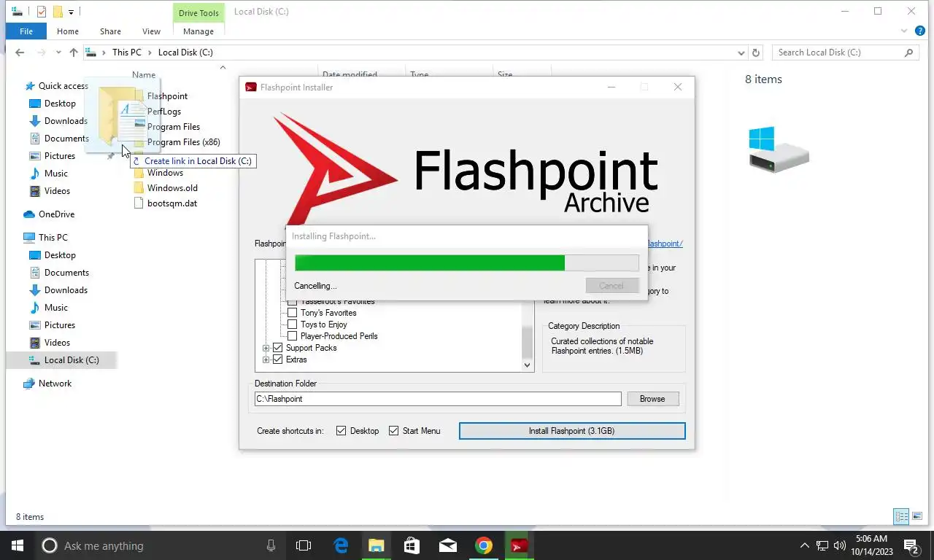The image size is (934, 560).
Task: Refresh the Local Disk (C:) view
Action: pos(756,52)
